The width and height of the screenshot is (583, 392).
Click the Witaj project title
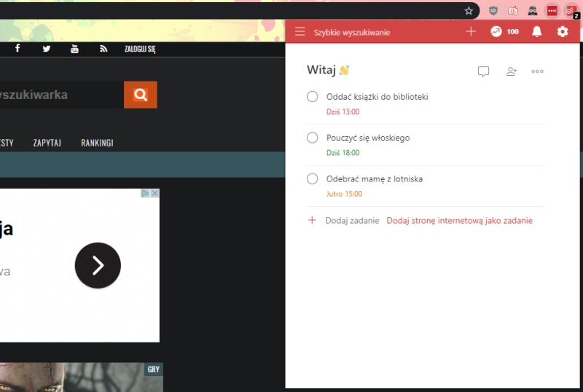(321, 70)
